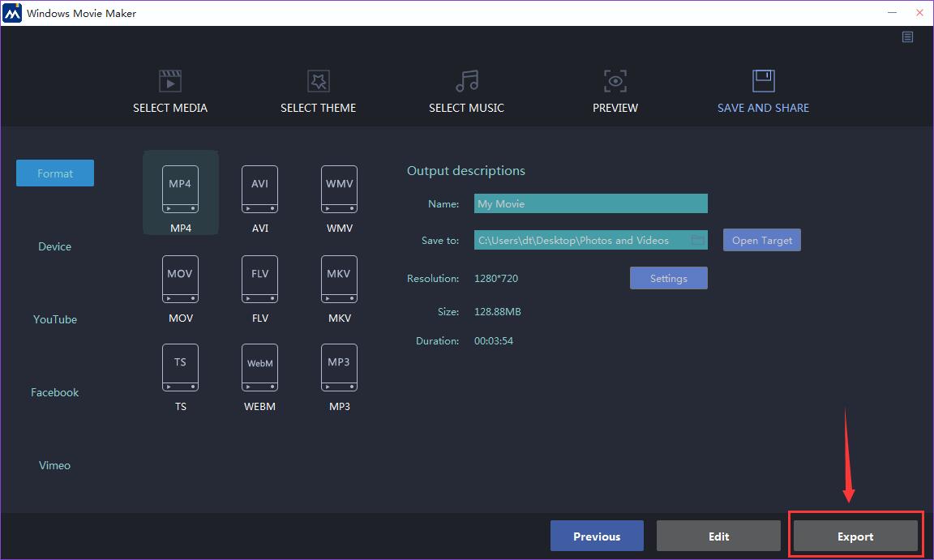
Task: Open the Select Media step icon
Action: (x=170, y=81)
